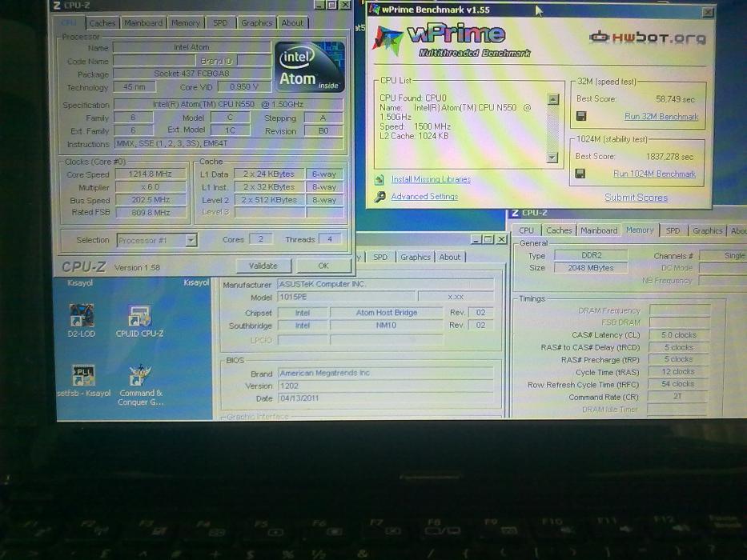Open Memory tab in top-left CPU-Z
The height and width of the screenshot is (560, 747).
pyautogui.click(x=186, y=22)
